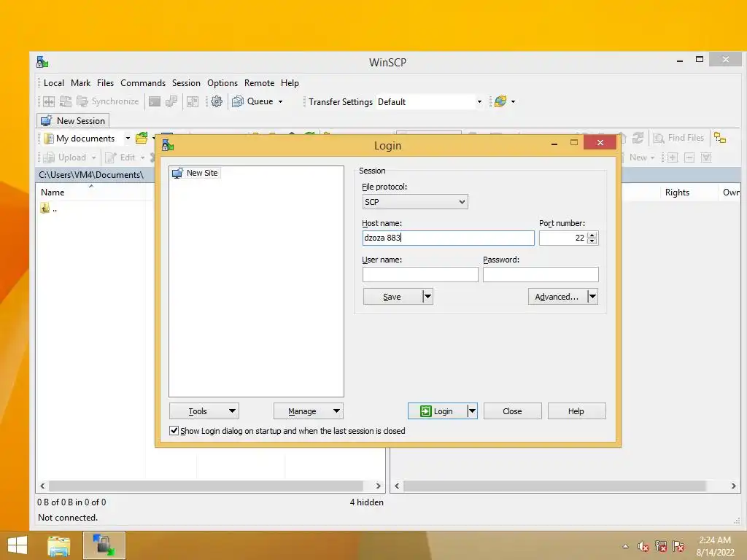Open the Help menu in the menu bar
Viewport: 747px width, 560px height.
tap(290, 83)
